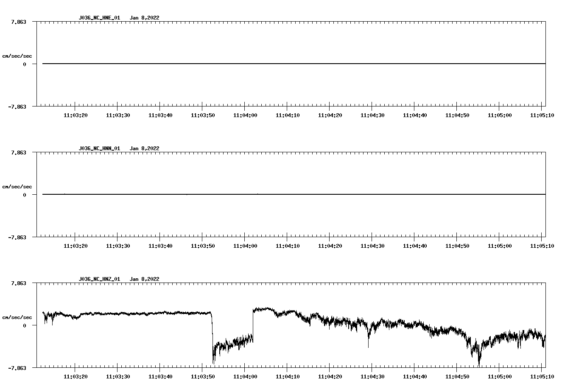Click the 7.863 upper limit of HNN plot
This screenshot has width=576, height=392.
coord(18,152)
